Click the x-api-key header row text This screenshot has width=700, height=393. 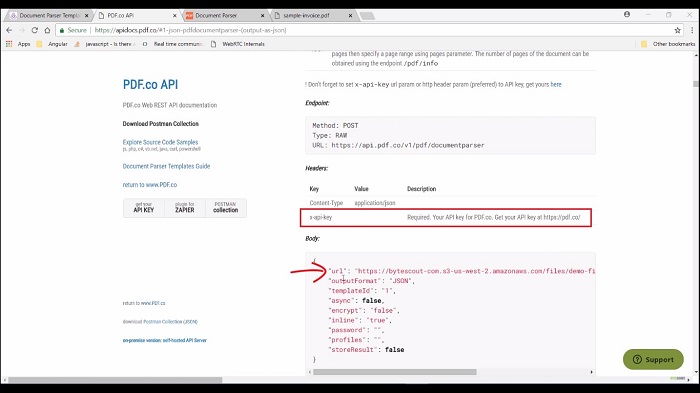click(321, 217)
